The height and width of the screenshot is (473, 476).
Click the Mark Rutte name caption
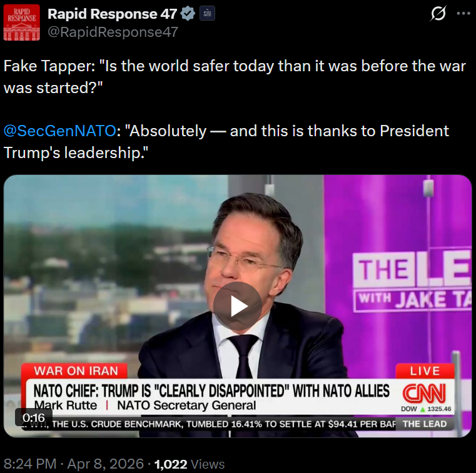coord(65,406)
